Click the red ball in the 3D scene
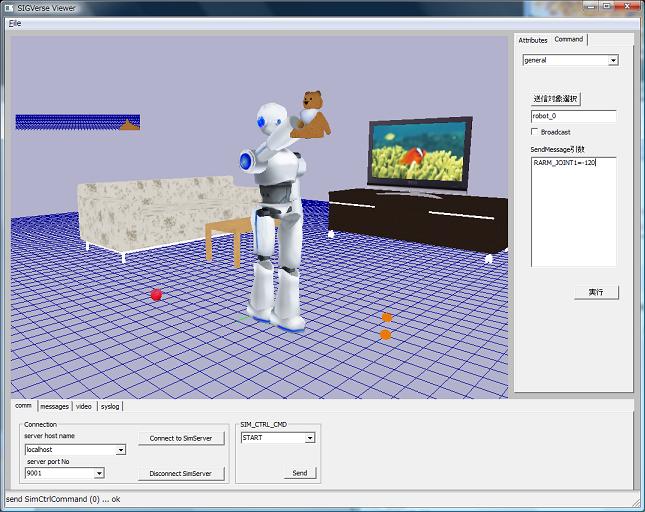The width and height of the screenshot is (645, 512). [x=156, y=294]
